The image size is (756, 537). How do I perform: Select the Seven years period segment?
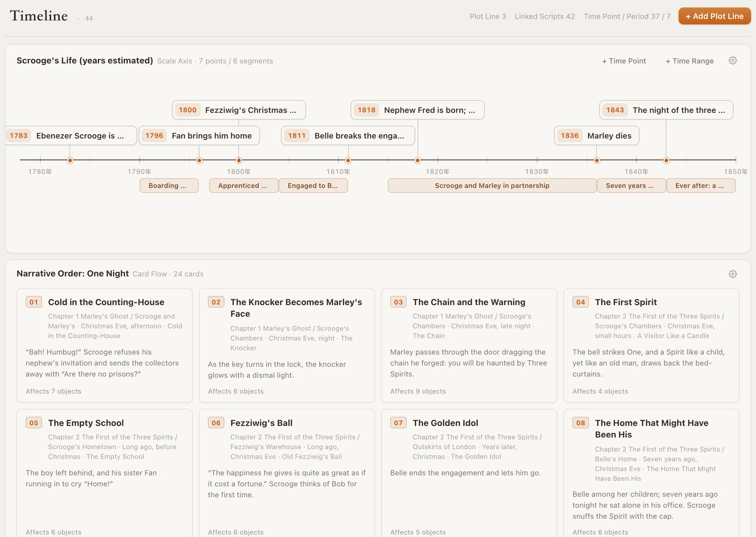(631, 186)
